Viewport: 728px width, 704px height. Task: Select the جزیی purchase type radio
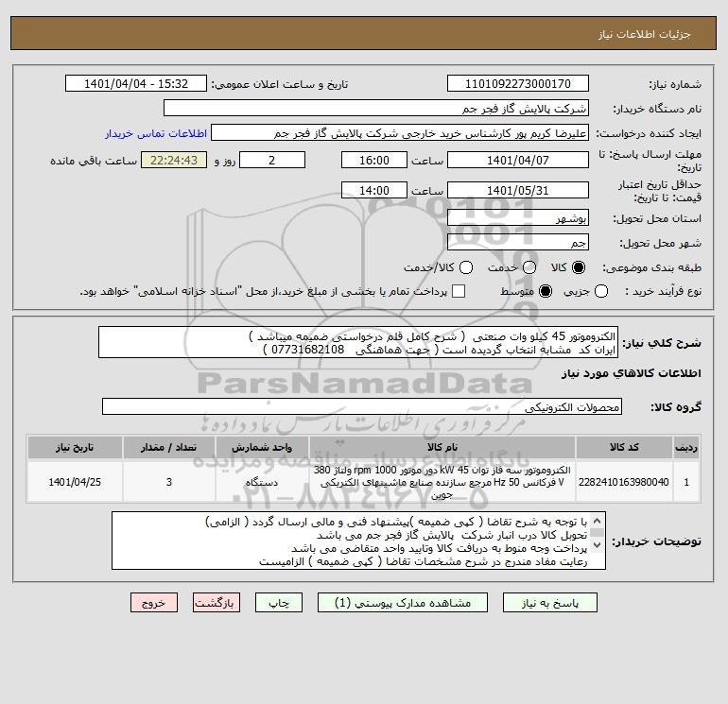(601, 291)
